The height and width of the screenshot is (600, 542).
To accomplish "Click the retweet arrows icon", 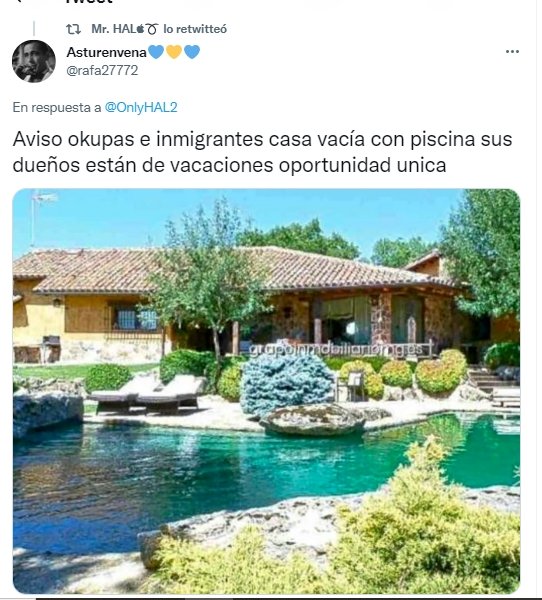I will [73, 29].
